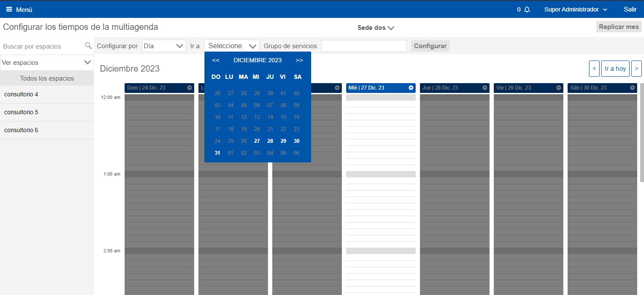The height and width of the screenshot is (295, 644).
Task: Click the add icon on Sáb 30 Dic column header
Action: (632, 88)
